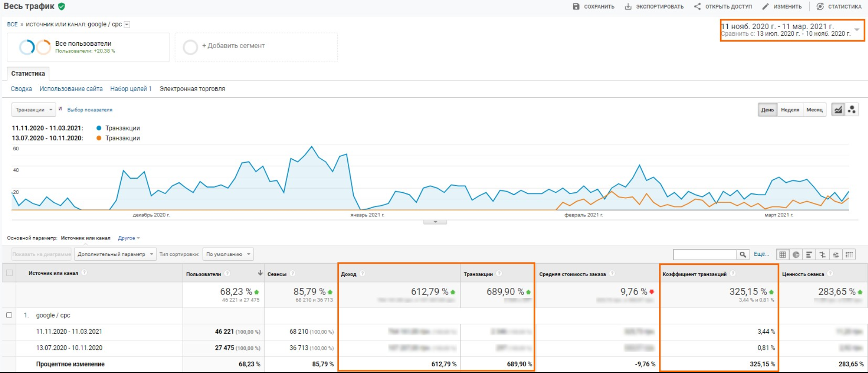
Task: Tick the header select-all checkbox
Action: pos(9,273)
